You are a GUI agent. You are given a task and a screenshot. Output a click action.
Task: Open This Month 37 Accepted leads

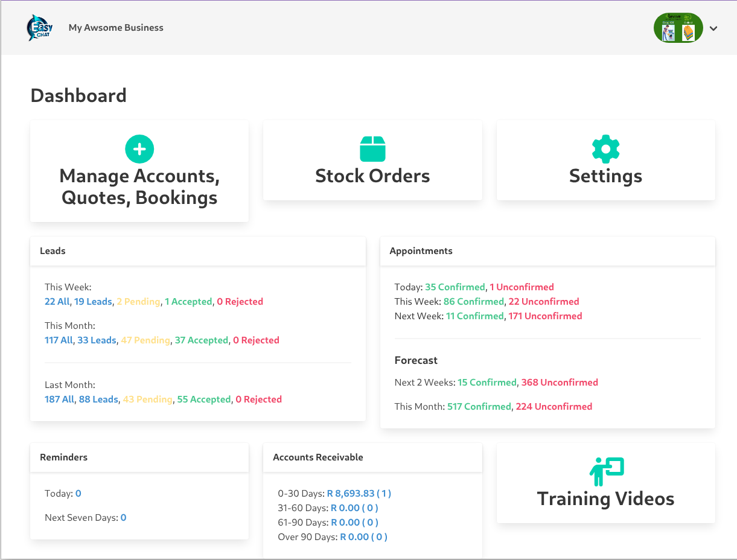click(202, 340)
